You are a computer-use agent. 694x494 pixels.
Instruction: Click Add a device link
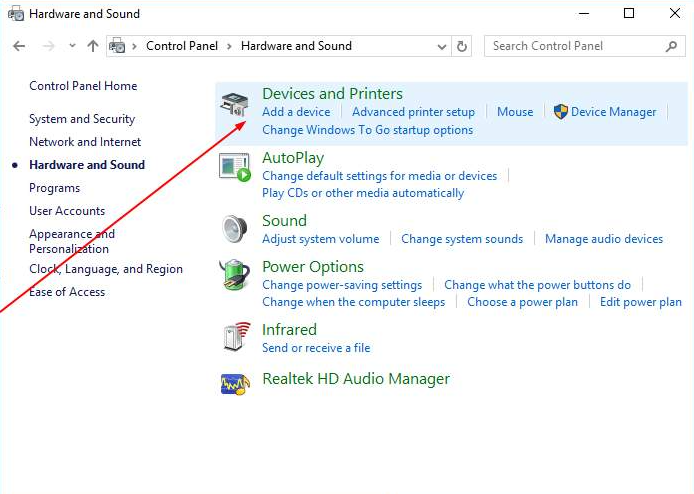(296, 112)
